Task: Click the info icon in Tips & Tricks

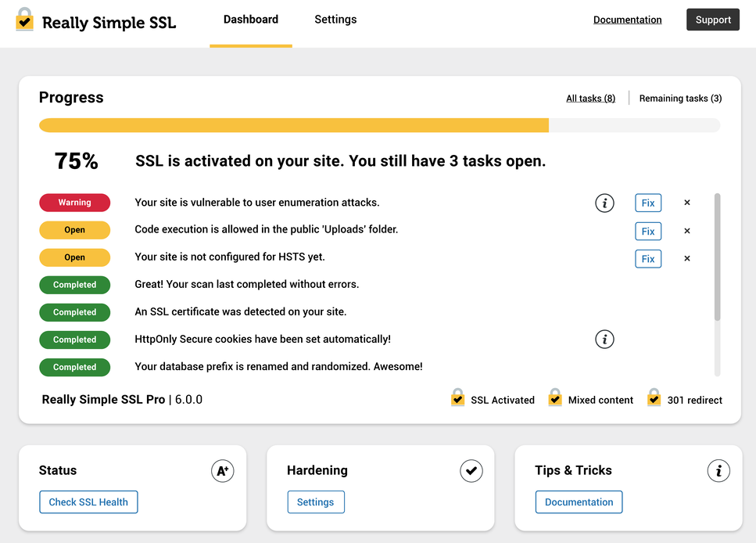Action: (x=718, y=471)
